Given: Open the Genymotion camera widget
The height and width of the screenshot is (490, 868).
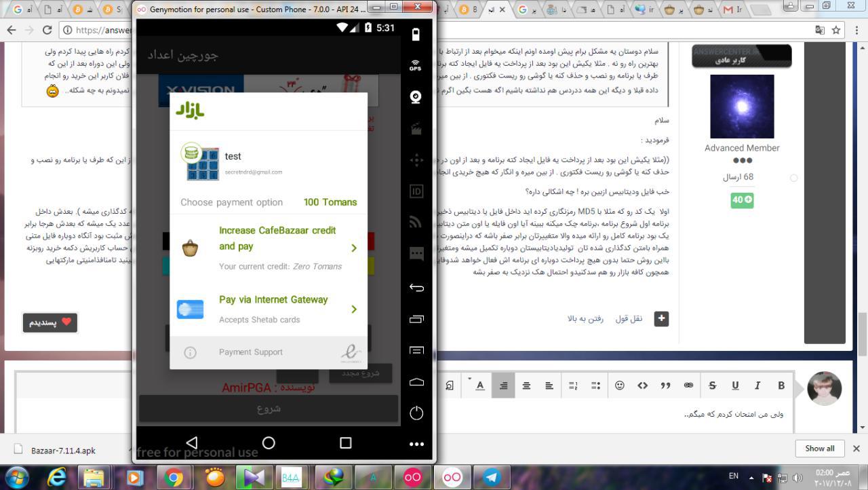Looking at the screenshot, I should pos(416,97).
